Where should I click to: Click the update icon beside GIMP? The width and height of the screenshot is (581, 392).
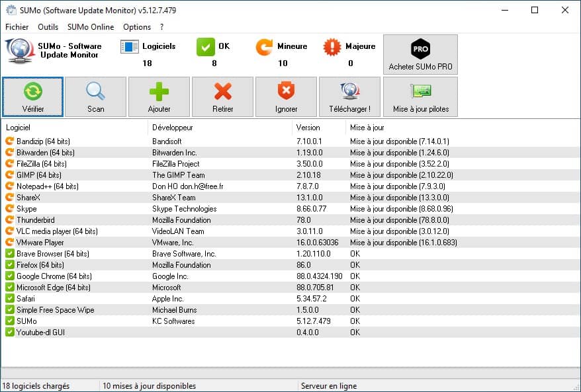pyautogui.click(x=10, y=175)
